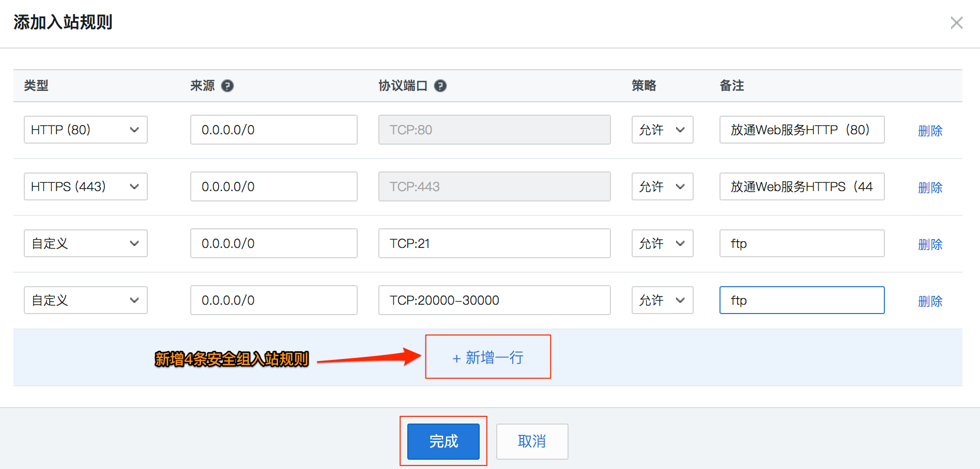This screenshot has height=469, width=980.
Task: Click the disabled TCP:80 protocol port field
Action: click(x=495, y=130)
